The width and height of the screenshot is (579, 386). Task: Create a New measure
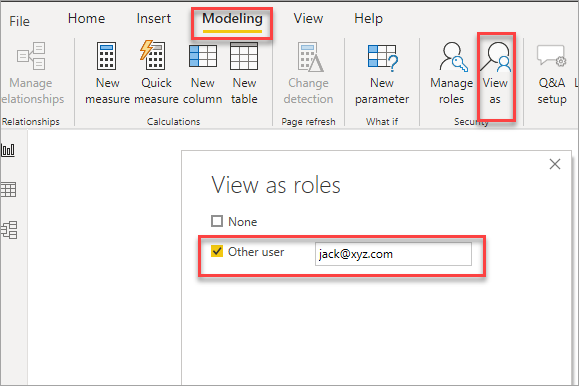point(107,73)
